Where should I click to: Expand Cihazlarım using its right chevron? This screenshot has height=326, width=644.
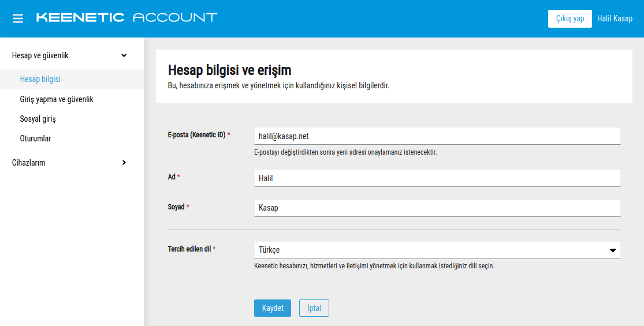coord(124,163)
